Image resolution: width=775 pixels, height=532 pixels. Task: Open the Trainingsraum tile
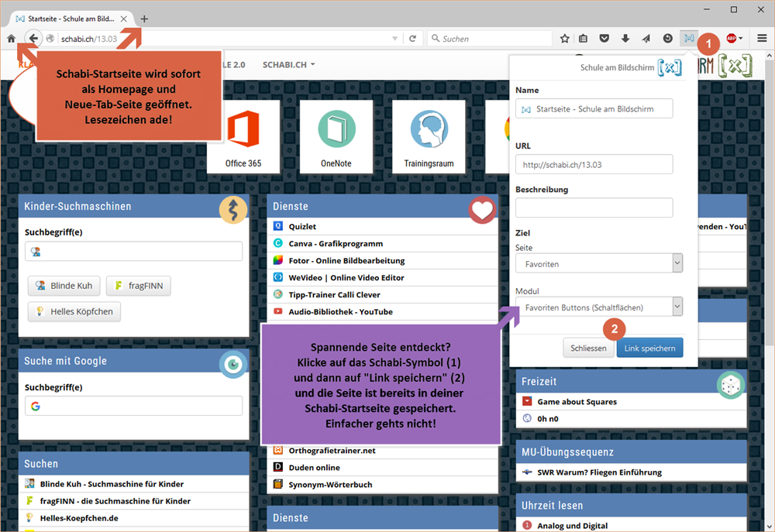(429, 137)
